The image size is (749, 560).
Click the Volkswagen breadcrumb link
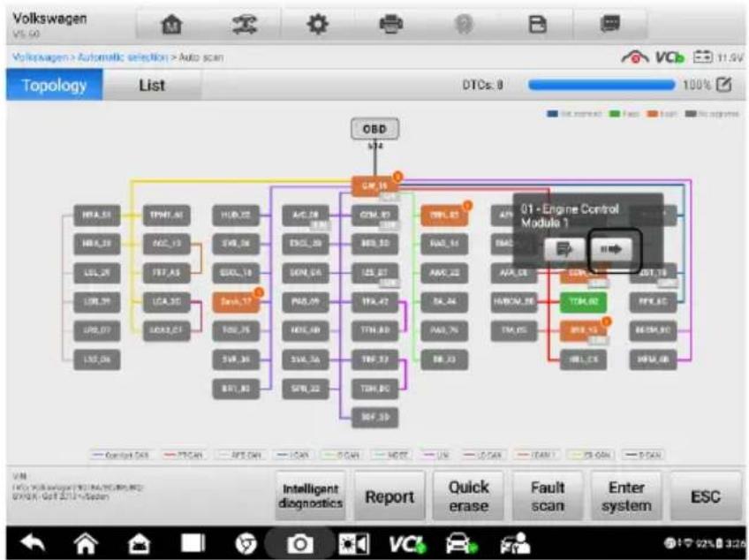click(40, 57)
